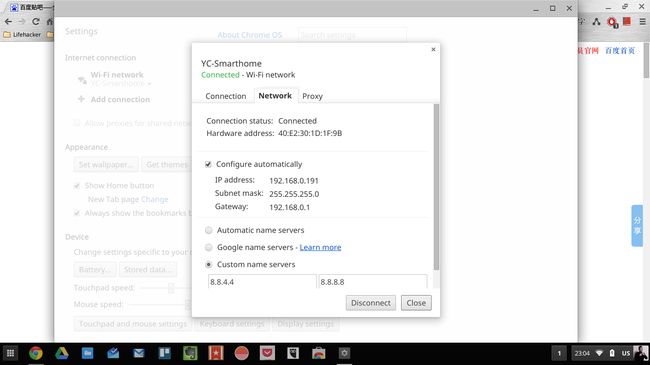Click the second DNS field containing 8.8.8.8
The width and height of the screenshot is (650, 365).
pyautogui.click(x=373, y=282)
